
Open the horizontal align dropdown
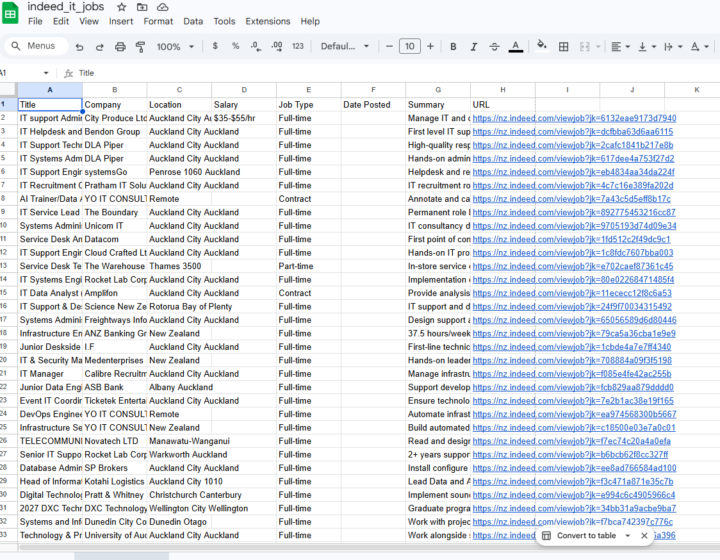click(621, 46)
